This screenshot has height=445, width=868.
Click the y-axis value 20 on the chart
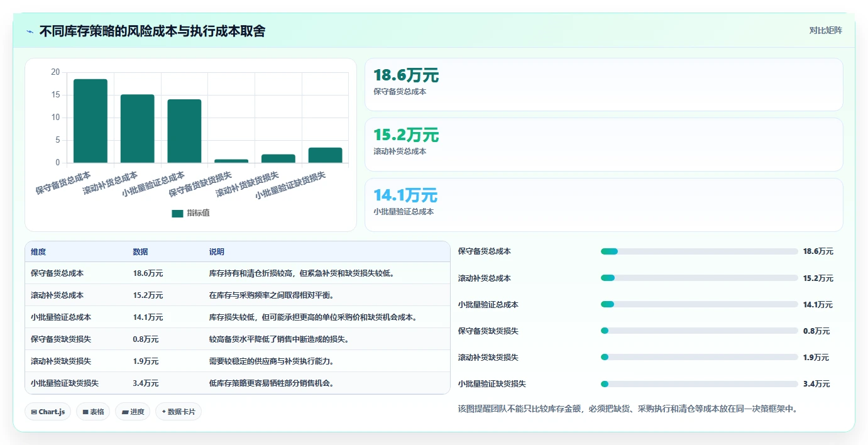[55, 72]
